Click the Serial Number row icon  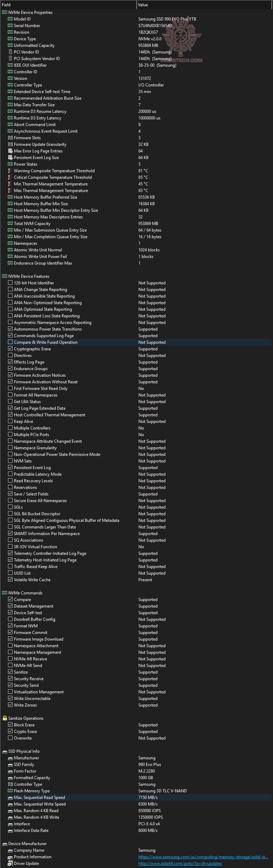[x=10, y=26]
